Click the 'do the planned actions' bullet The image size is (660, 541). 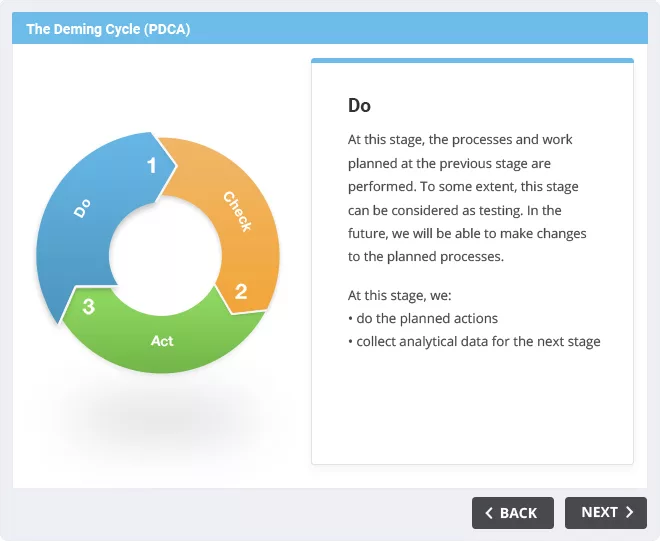423,318
